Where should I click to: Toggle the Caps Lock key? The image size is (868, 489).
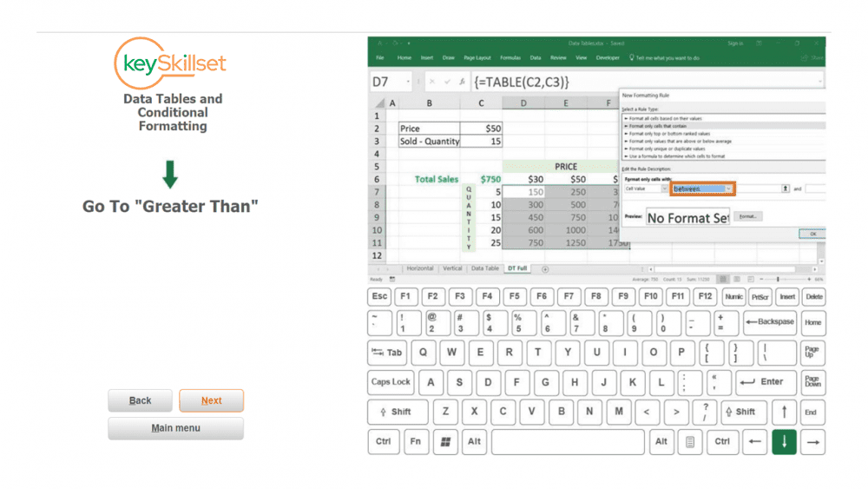(x=391, y=382)
